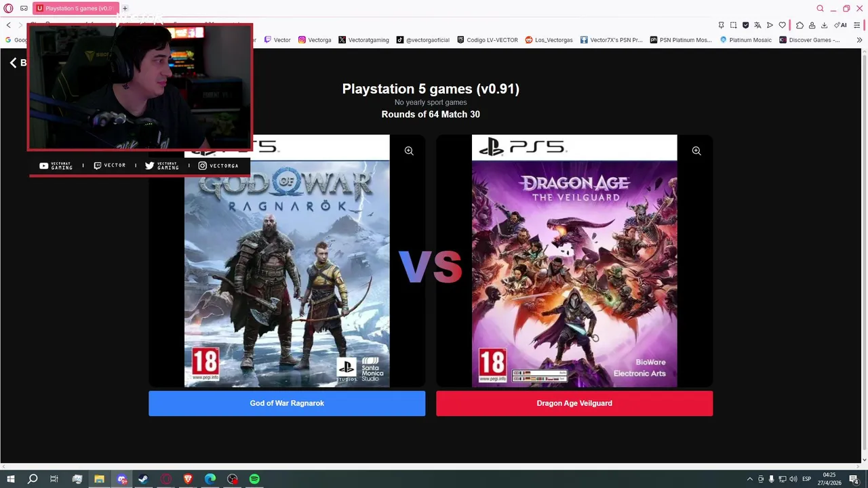This screenshot has width=868, height=488.
Task: Open Windows taskbar search
Action: click(x=32, y=479)
